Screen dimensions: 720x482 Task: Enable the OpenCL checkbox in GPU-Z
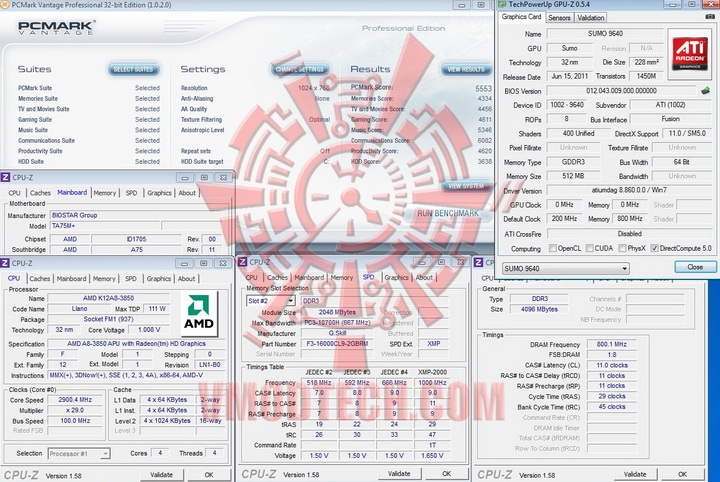point(553,248)
